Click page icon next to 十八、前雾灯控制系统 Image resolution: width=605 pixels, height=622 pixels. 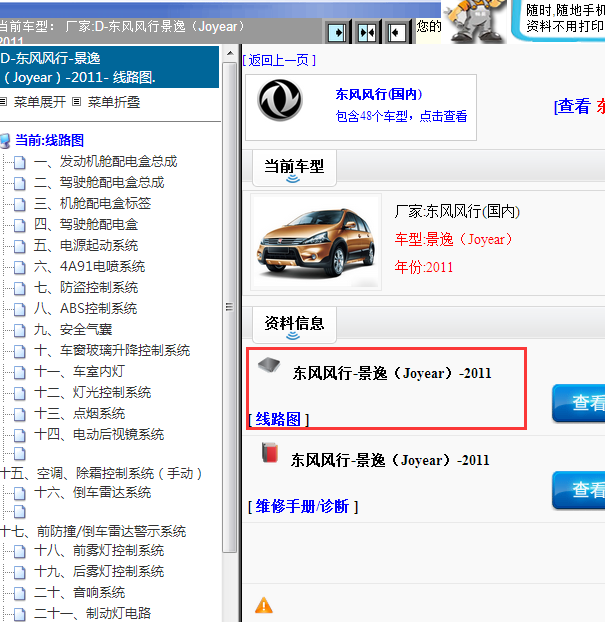pos(19,551)
